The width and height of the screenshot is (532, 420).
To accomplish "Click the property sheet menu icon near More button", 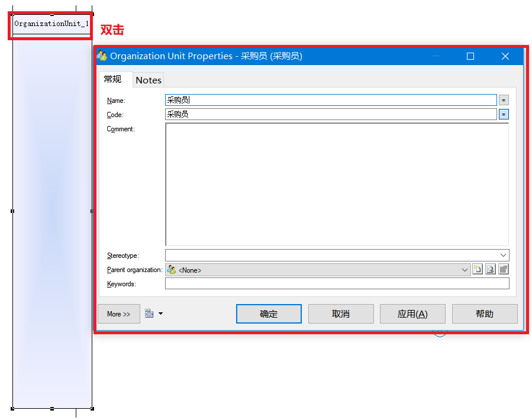I will coord(149,314).
